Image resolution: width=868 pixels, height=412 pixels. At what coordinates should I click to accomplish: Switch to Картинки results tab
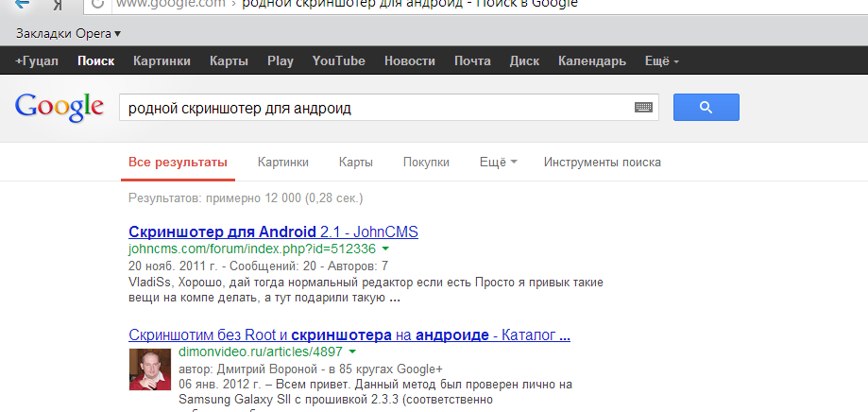pos(282,162)
